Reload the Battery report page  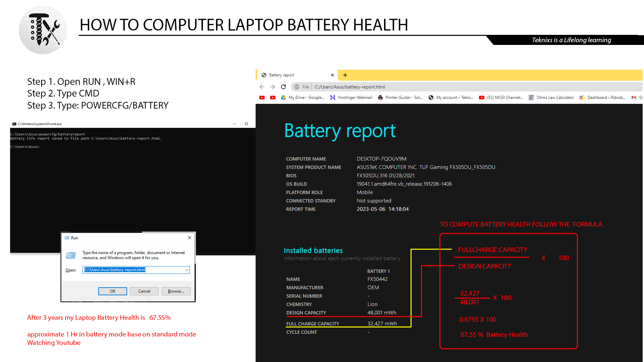[x=283, y=87]
